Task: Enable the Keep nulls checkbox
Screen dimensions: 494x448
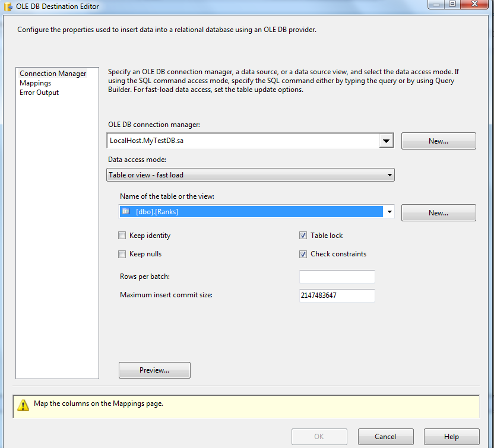Action: coord(122,254)
